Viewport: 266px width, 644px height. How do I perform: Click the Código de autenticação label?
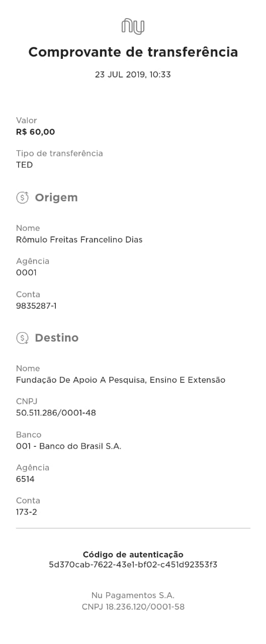tap(133, 554)
